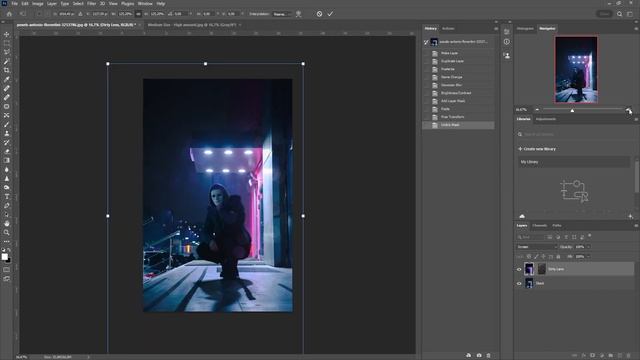Open blend mode dropdown (Screen)
This screenshot has width=640, height=360.
536,247
